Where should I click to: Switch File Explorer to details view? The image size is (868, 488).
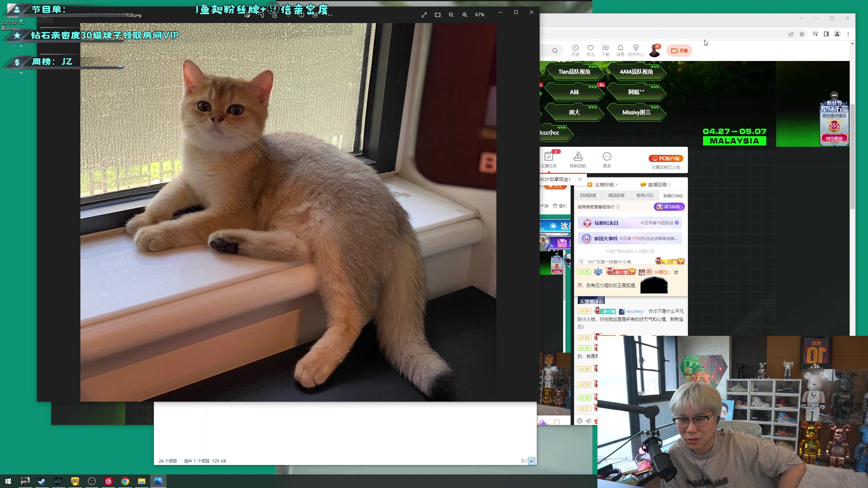[524, 461]
